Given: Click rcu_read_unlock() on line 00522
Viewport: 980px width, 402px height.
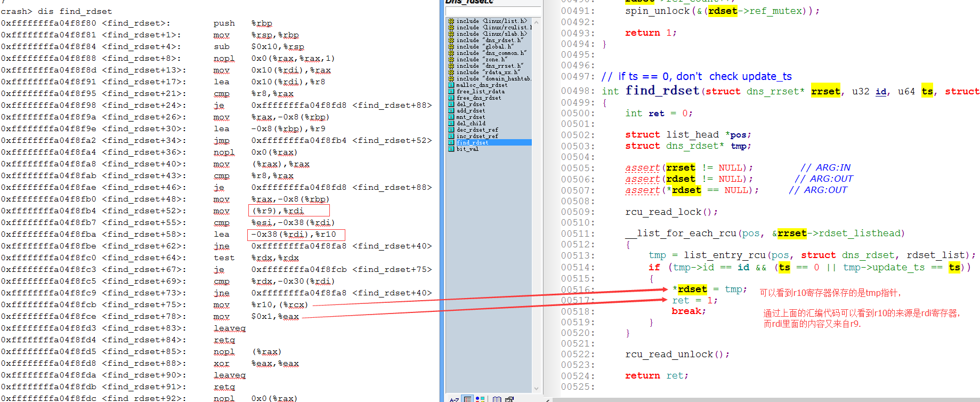Looking at the screenshot, I should point(677,355).
